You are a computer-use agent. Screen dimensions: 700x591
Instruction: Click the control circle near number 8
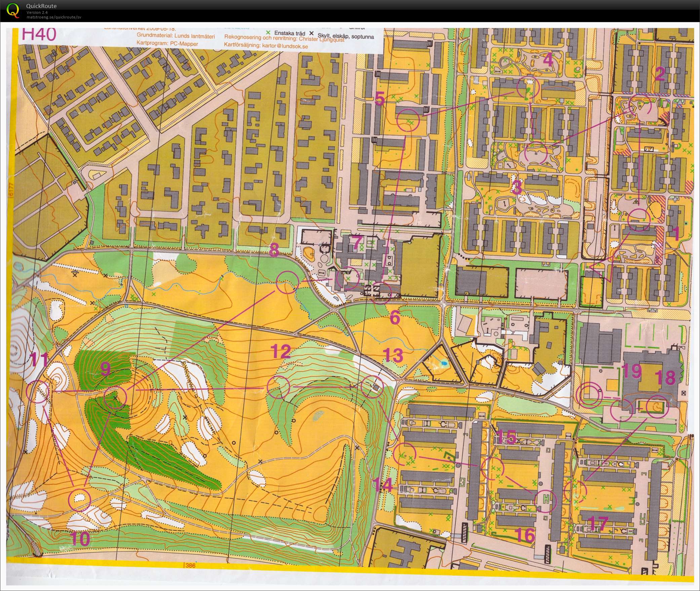(x=287, y=282)
